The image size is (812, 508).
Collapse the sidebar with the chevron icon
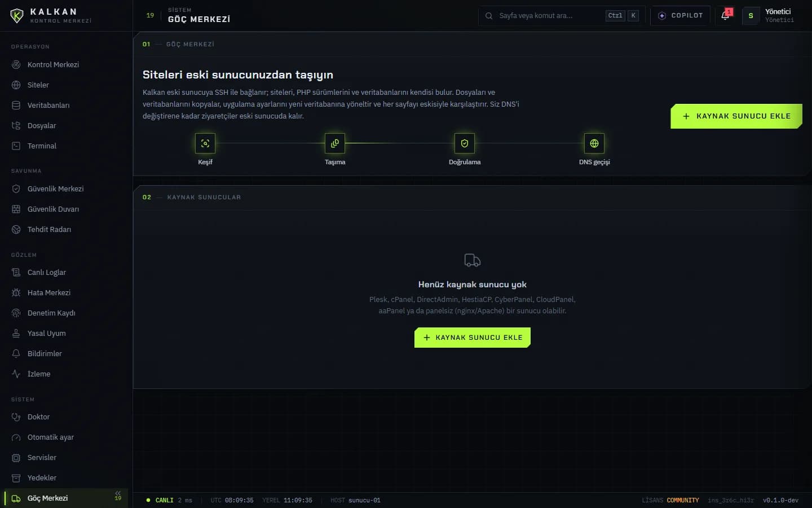click(x=118, y=493)
